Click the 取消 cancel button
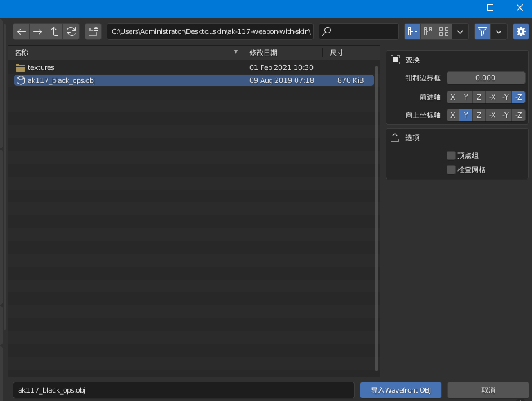This screenshot has width=532, height=401. coord(488,390)
